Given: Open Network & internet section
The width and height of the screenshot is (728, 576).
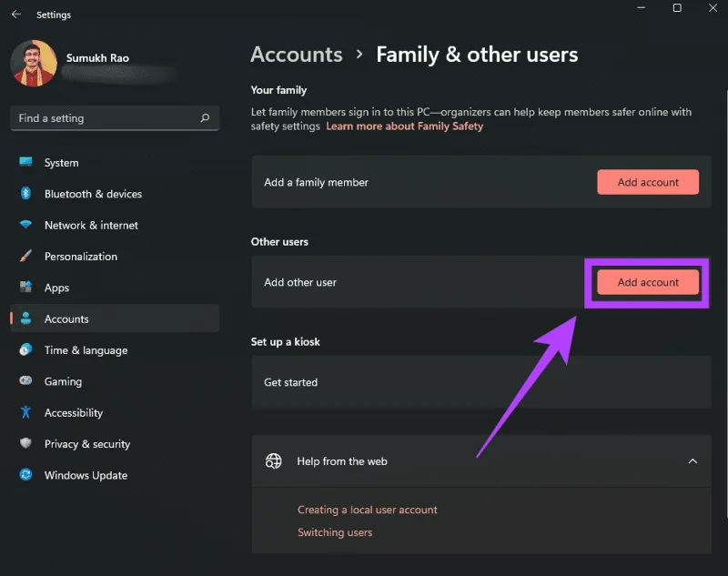Looking at the screenshot, I should [x=115, y=225].
